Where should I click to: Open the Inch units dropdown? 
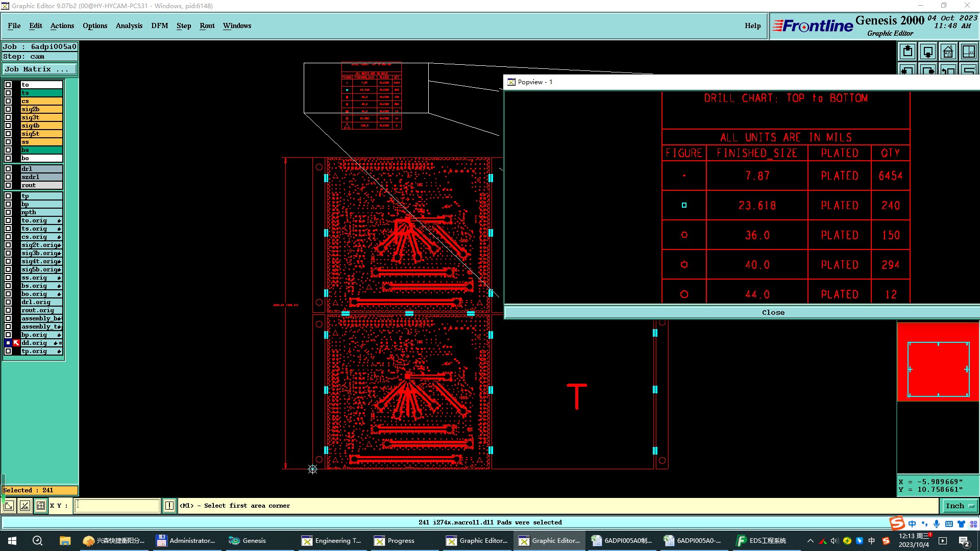click(960, 506)
